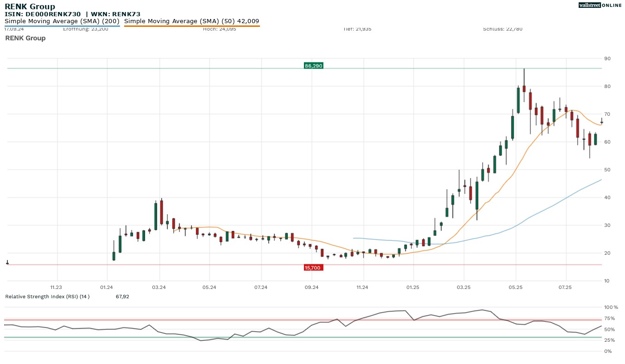625x364 pixels.
Task: Click the 03.25 x-axis label
Action: (464, 288)
